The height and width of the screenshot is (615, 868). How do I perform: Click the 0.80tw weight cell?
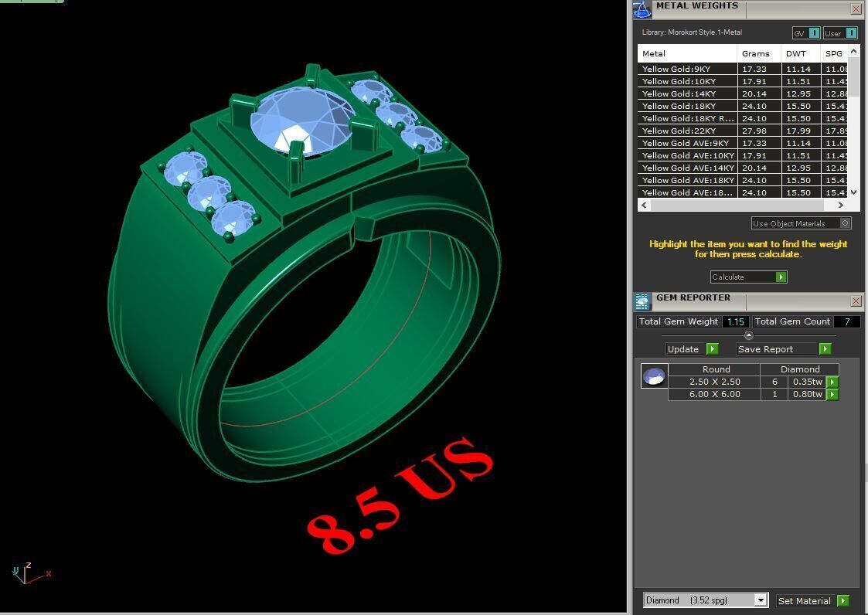(x=807, y=394)
